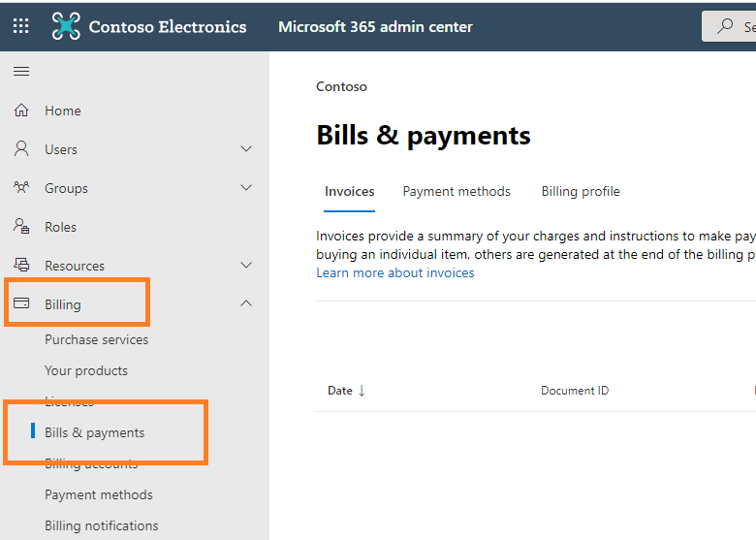
Task: Click the Resources printer icon
Action: tap(21, 265)
